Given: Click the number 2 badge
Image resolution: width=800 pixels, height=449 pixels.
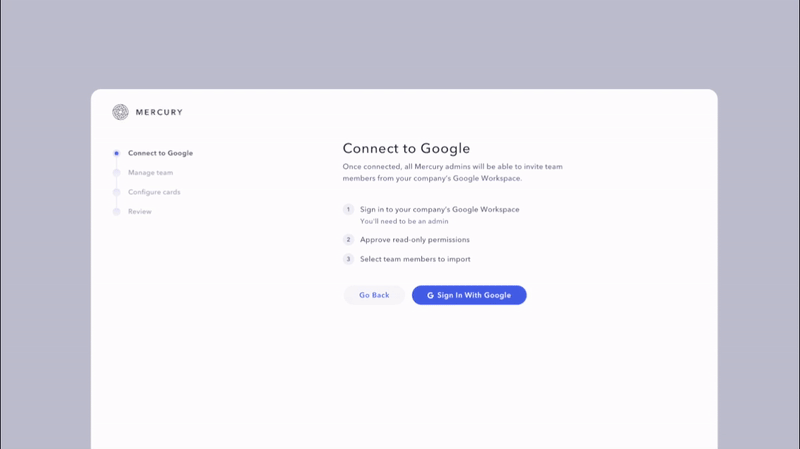Looking at the screenshot, I should point(348,240).
